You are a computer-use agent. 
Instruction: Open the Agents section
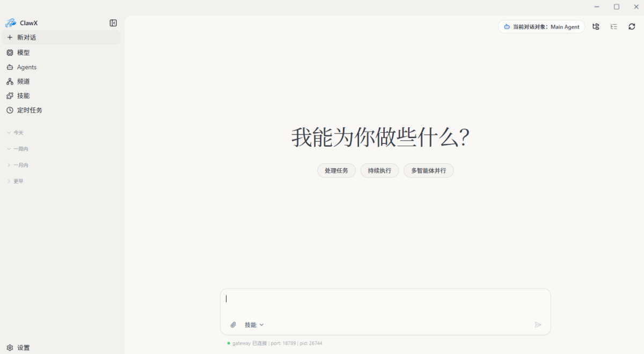coord(61,67)
